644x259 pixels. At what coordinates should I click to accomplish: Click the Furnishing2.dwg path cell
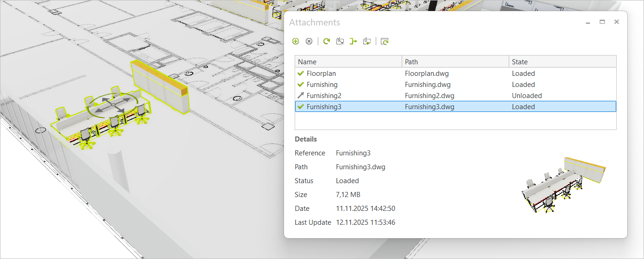[x=429, y=95]
